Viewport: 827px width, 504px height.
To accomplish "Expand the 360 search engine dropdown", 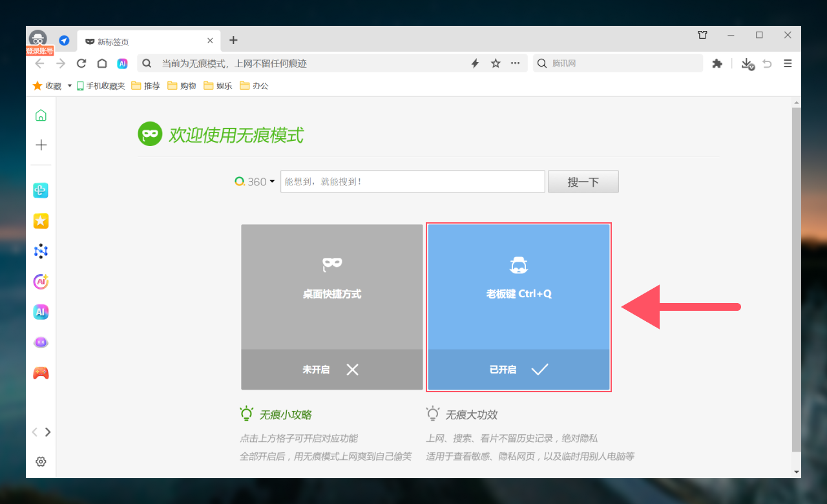I will pos(272,182).
